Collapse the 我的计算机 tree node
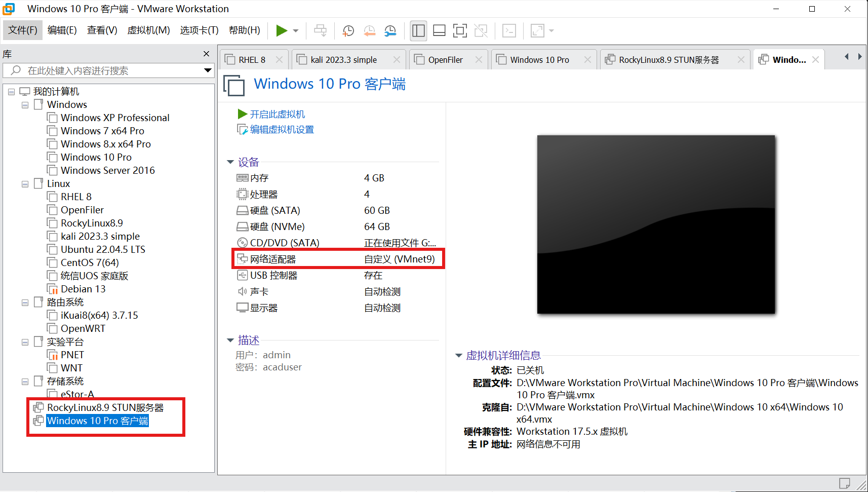Viewport: 868px width, 492px height. pyautogui.click(x=11, y=92)
